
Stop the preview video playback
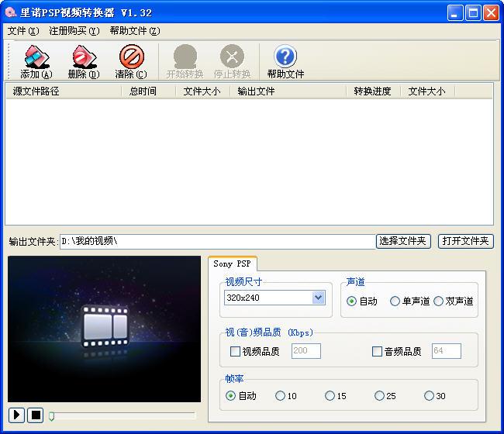(x=36, y=415)
